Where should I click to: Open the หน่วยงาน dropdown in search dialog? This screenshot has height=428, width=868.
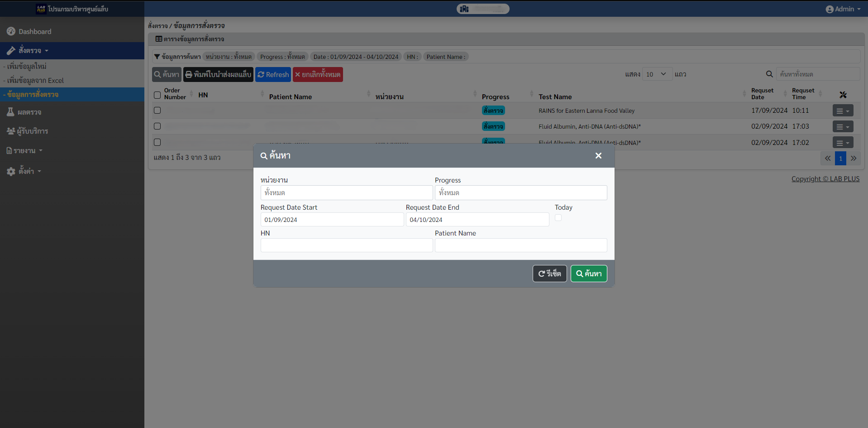pyautogui.click(x=346, y=193)
